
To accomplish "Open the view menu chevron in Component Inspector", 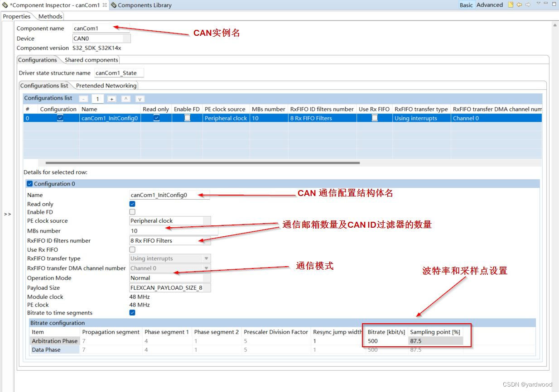I will (539, 4).
